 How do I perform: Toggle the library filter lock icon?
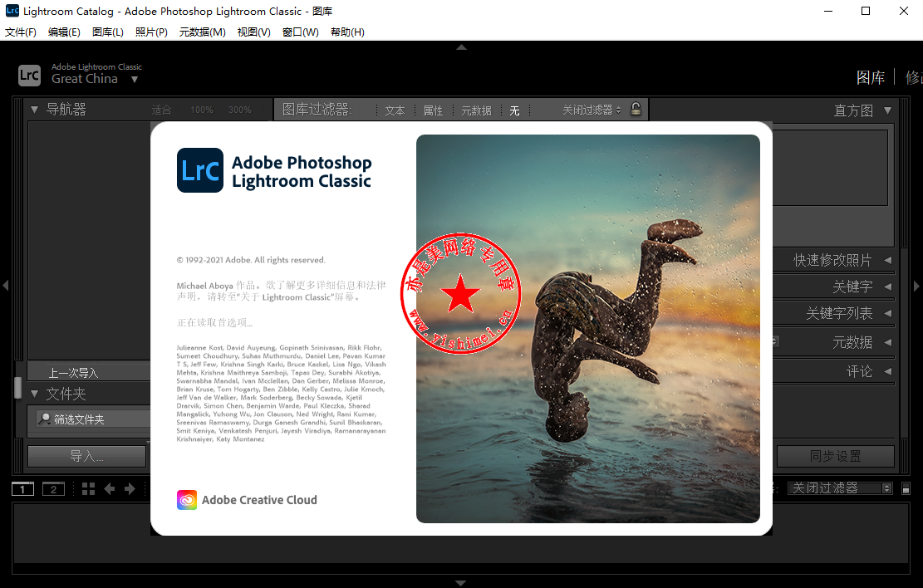tap(636, 109)
